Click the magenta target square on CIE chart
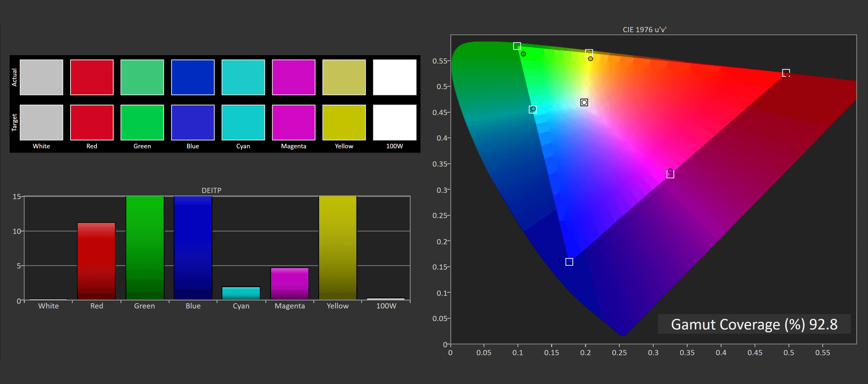Viewport: 868px width, 384px height. [x=670, y=174]
